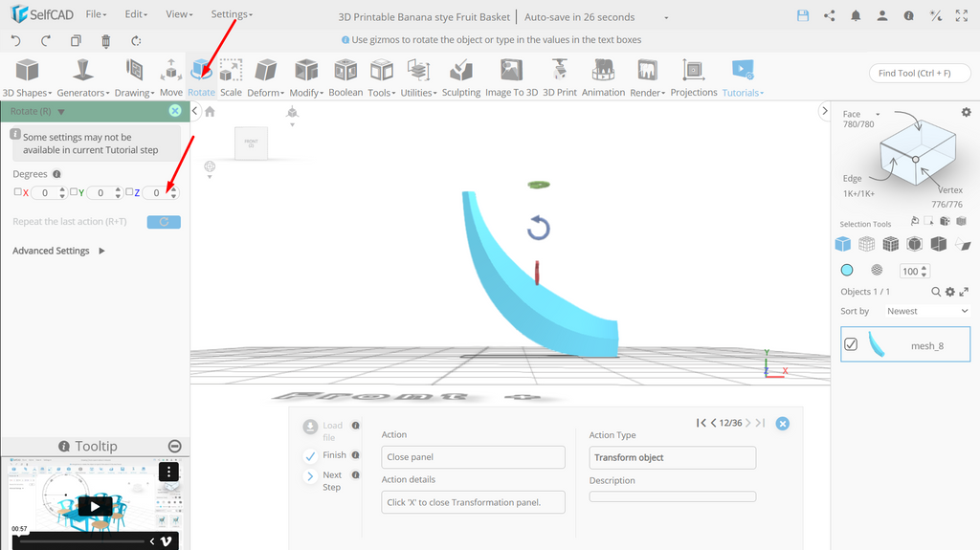Click the Save disk icon
Screen dimensions: 980x550
point(803,16)
